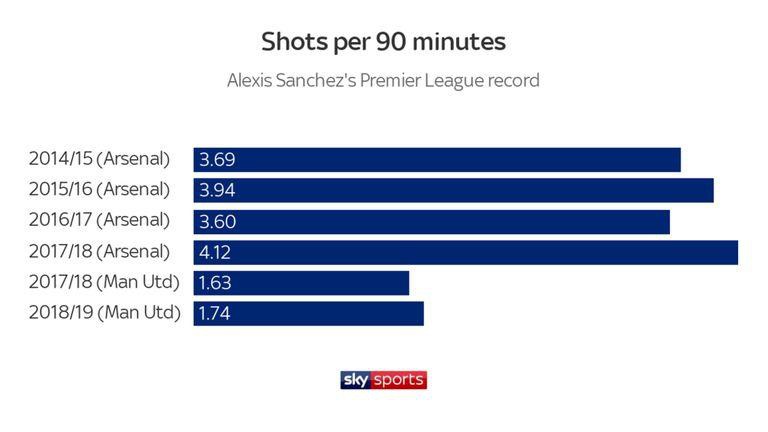This screenshot has width=768, height=432.
Task: Click the 'Shots per 90 minutes' title
Action: point(384,42)
